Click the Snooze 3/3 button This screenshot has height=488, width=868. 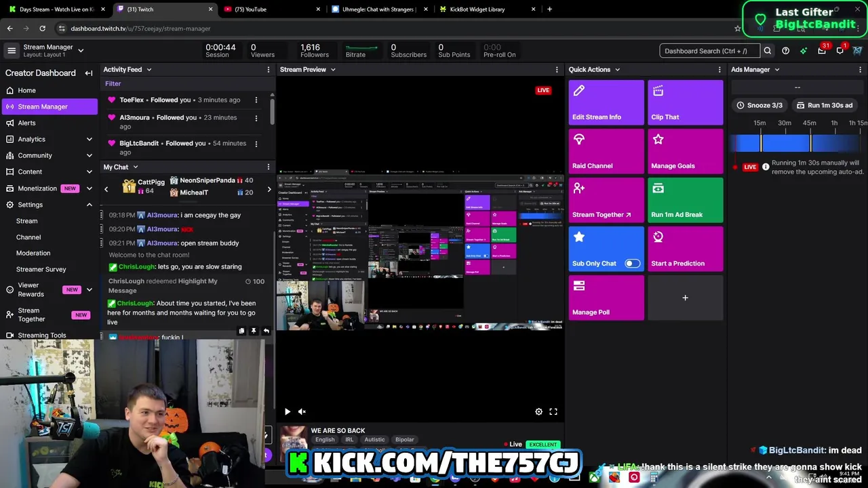pos(759,105)
